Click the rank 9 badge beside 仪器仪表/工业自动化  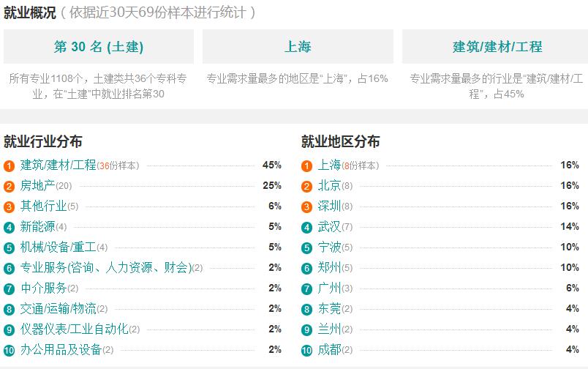[x=9, y=330]
